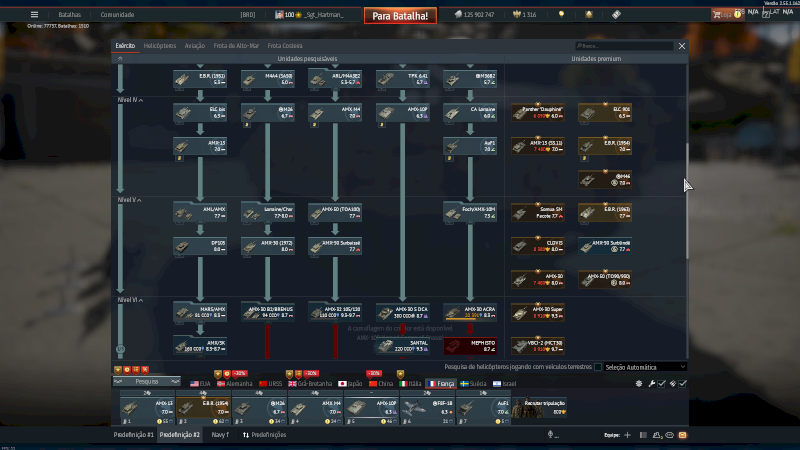
Task: Expand the MARS/AMX vehicle group
Action: [x=200, y=313]
